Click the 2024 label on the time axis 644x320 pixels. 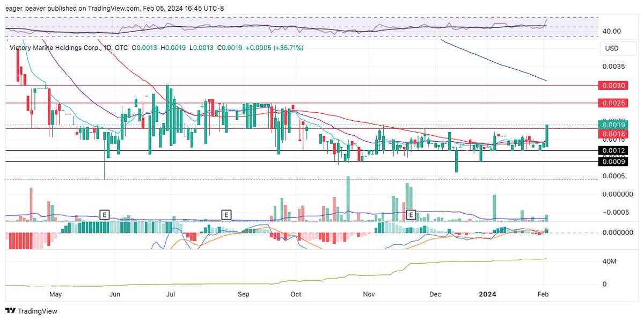[x=488, y=294]
